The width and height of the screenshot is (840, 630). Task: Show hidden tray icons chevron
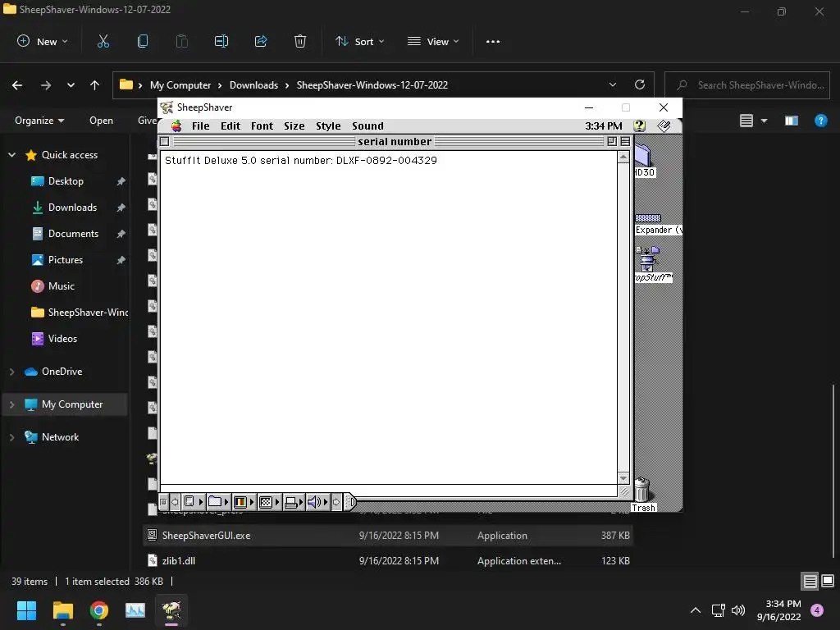coord(696,610)
